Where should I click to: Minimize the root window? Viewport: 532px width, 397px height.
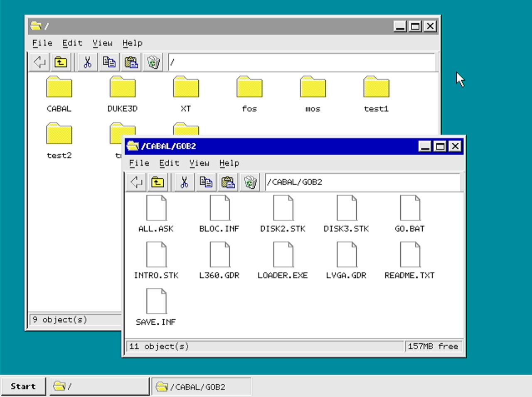tap(400, 26)
